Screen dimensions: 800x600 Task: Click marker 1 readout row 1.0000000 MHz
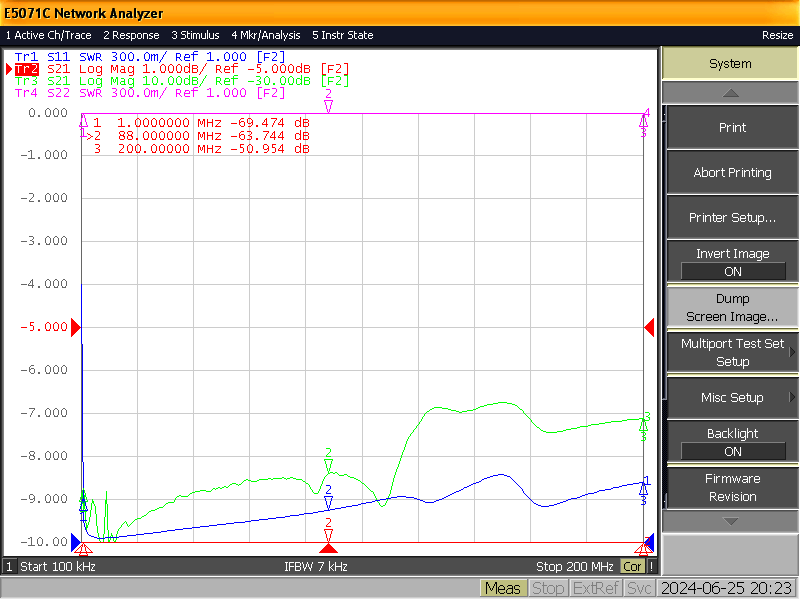[x=201, y=123]
